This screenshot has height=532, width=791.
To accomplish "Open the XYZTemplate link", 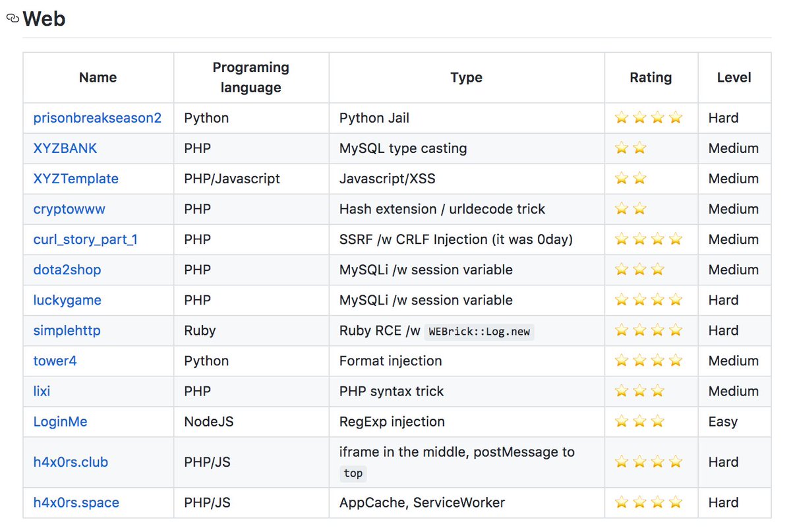I will pyautogui.click(x=76, y=179).
